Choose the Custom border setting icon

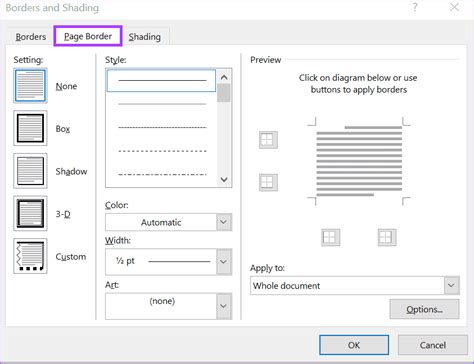tap(30, 256)
